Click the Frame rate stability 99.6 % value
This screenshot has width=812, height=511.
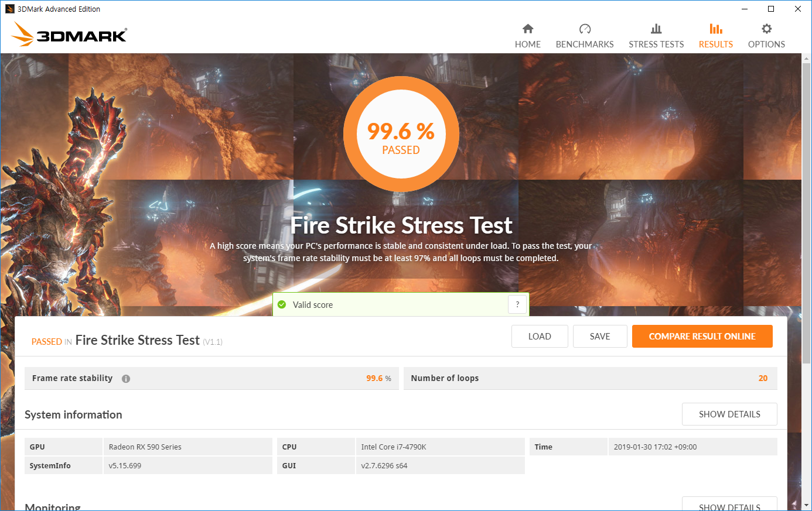click(378, 379)
